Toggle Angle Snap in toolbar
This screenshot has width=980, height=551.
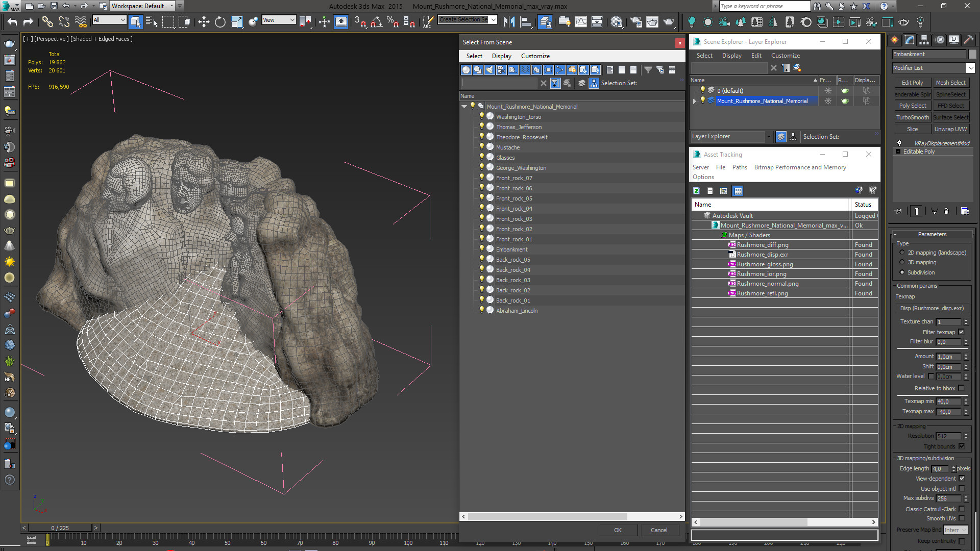click(376, 22)
